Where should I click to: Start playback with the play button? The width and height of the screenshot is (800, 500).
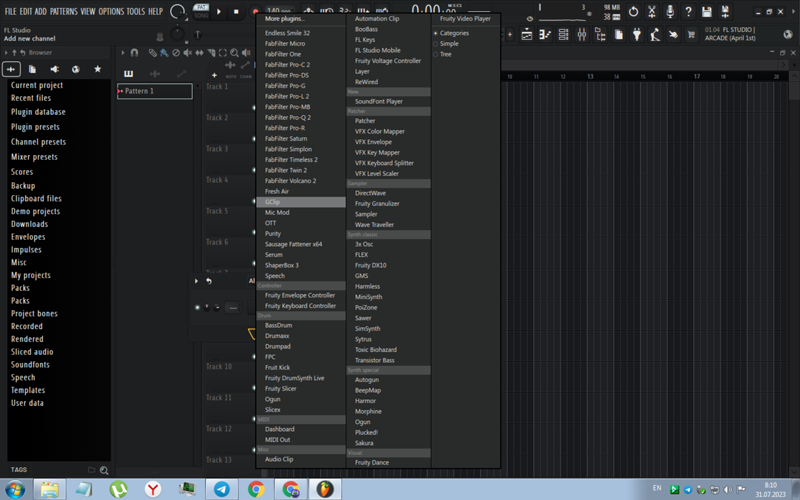219,11
